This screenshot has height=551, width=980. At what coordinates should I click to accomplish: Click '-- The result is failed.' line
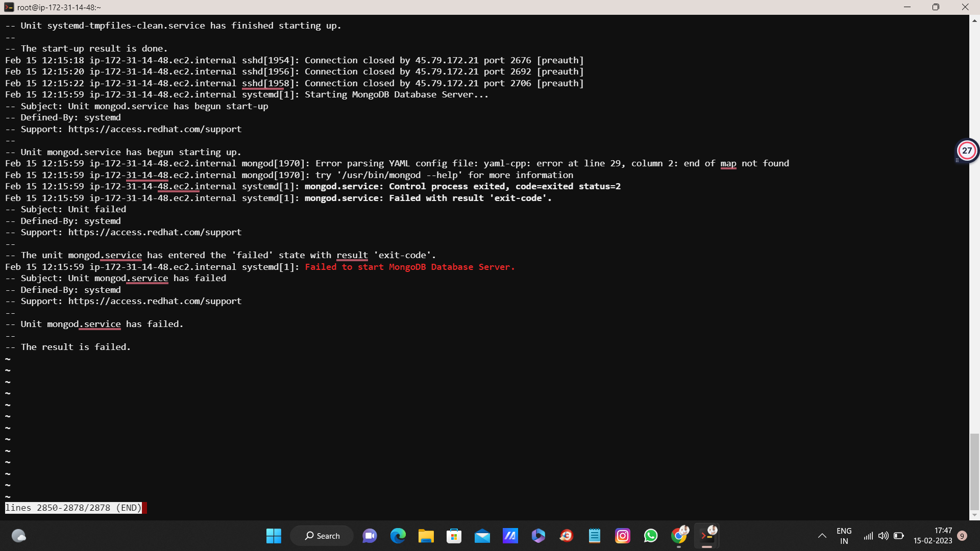68,347
